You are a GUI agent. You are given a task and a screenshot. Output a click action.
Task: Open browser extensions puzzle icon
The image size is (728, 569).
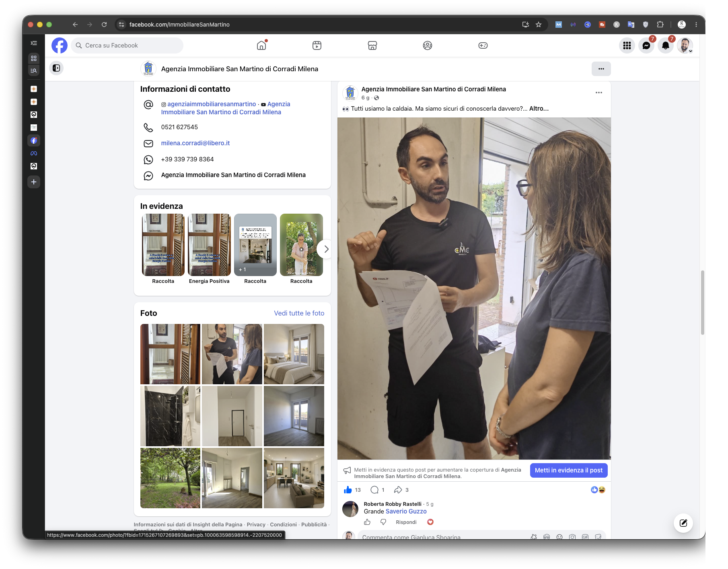coord(660,25)
